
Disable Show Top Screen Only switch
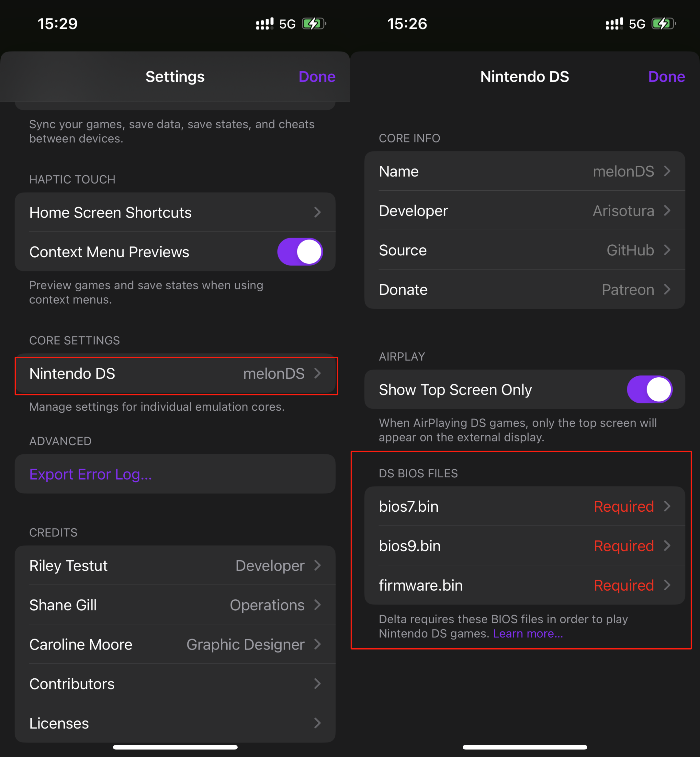pos(649,390)
